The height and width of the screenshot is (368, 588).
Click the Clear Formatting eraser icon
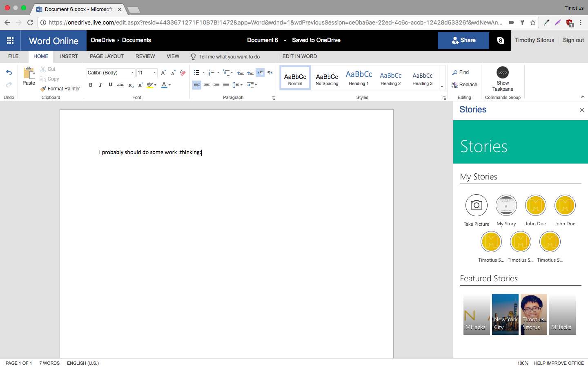[183, 73]
